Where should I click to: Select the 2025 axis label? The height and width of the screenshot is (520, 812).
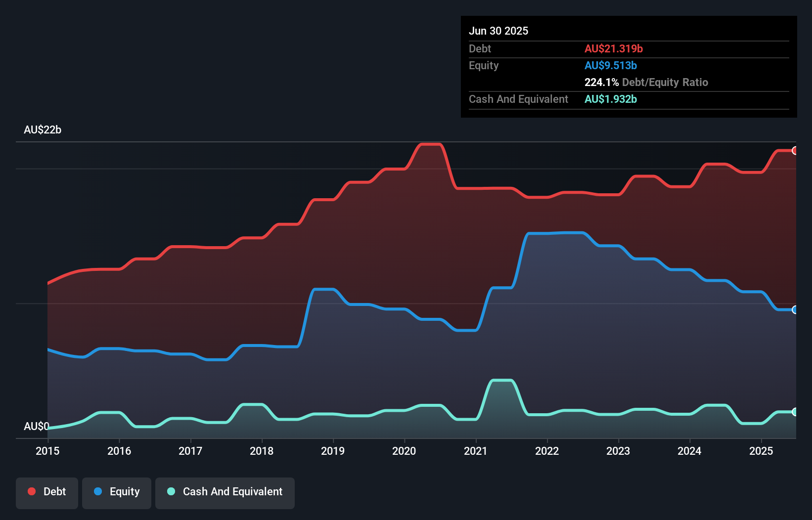(x=761, y=451)
